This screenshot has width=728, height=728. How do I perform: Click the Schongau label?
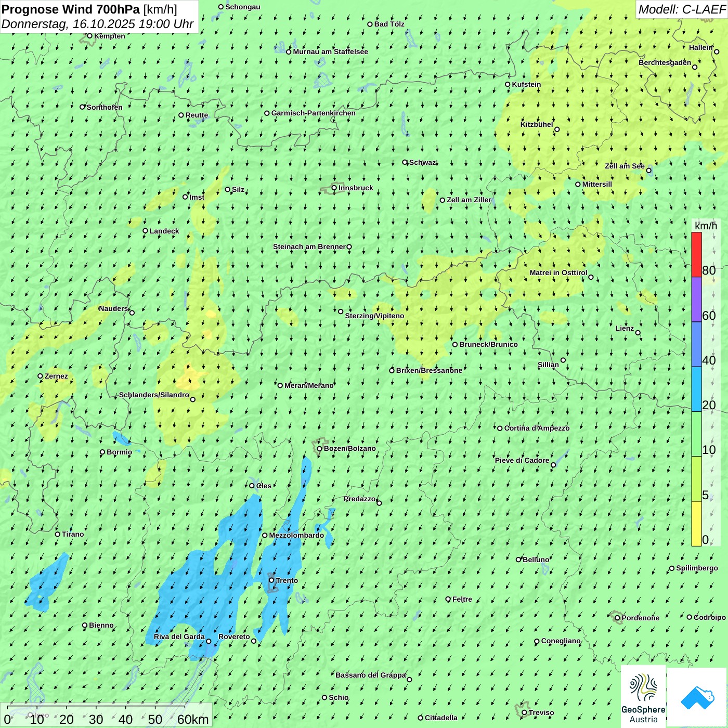click(243, 7)
